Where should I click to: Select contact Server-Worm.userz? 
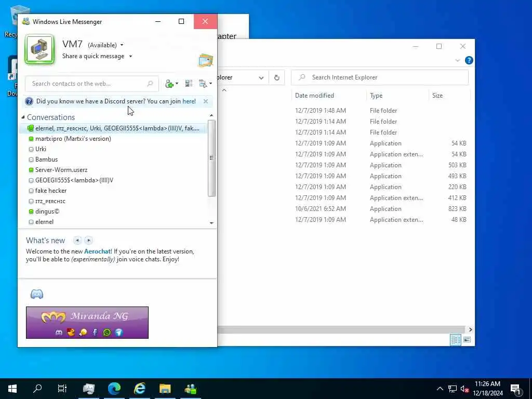[114, 170]
